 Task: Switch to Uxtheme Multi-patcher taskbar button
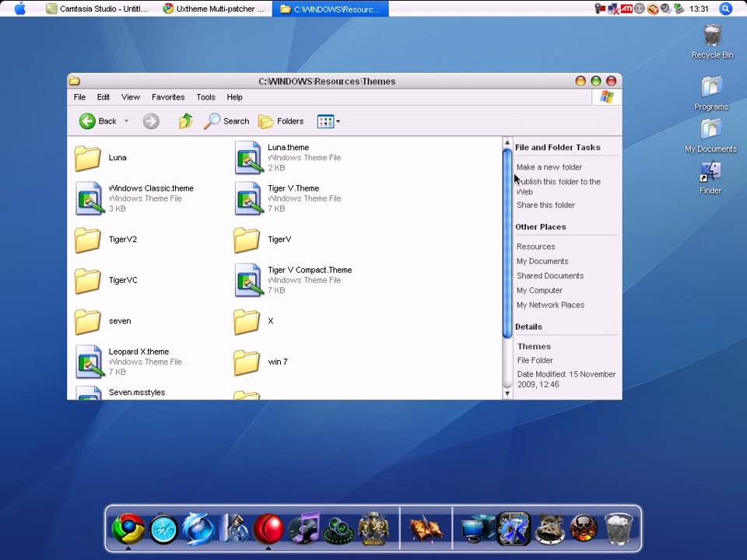[213, 9]
